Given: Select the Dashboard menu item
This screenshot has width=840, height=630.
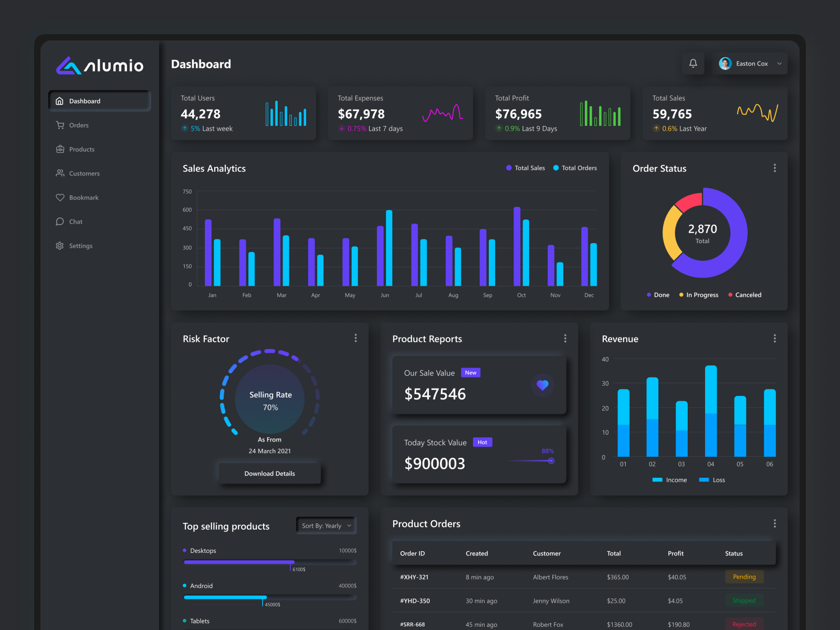Looking at the screenshot, I should coord(84,101).
